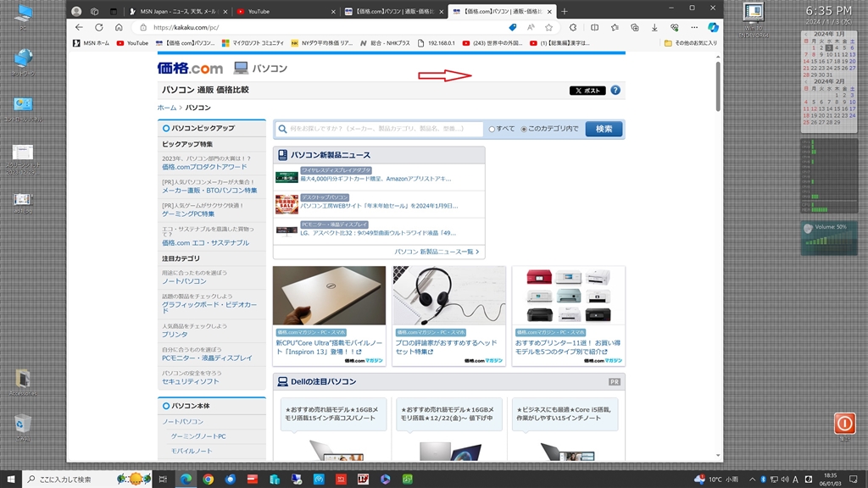Click the blue help question mark icon
This screenshot has height=488, width=868.
[x=615, y=90]
